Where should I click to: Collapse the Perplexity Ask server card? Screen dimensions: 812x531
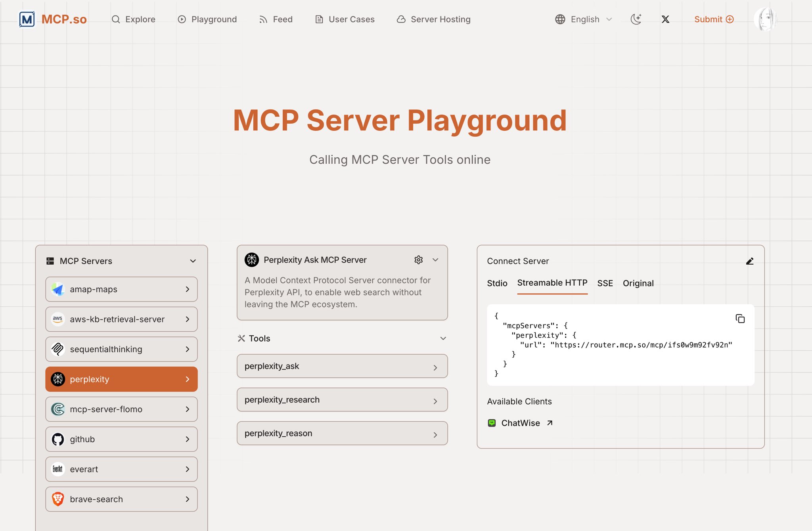point(435,260)
